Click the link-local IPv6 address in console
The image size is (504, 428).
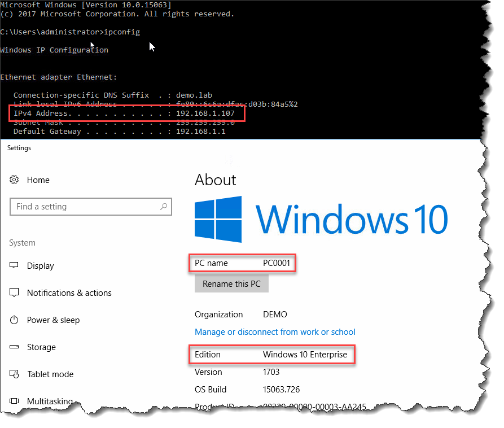pos(237,104)
